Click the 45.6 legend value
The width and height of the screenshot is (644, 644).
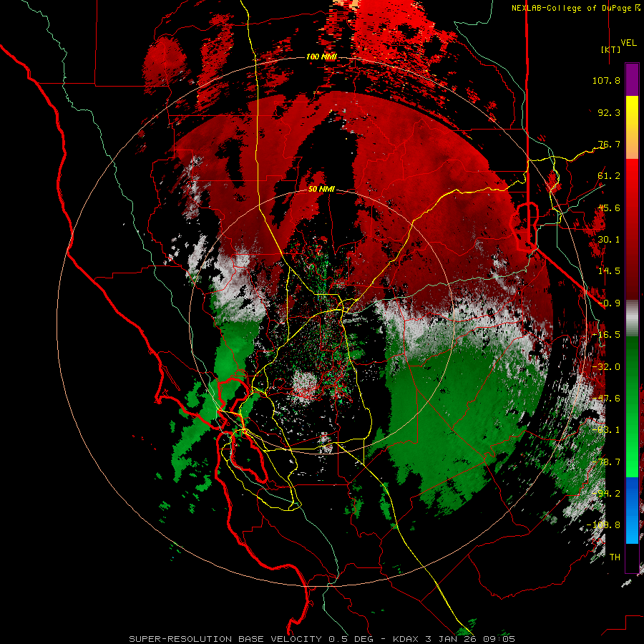[609, 208]
